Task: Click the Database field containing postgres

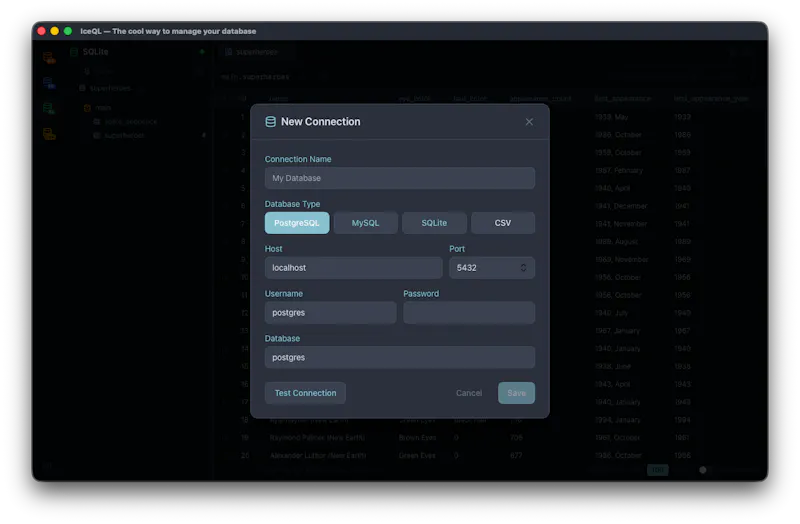Action: [399, 358]
